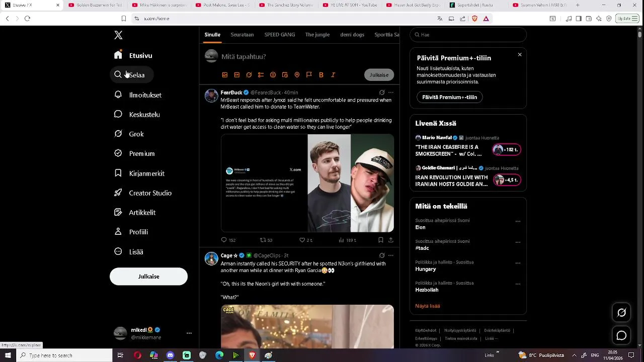Schedule the post with the calendar icon
The height and width of the screenshot is (362, 644).
coord(285,75)
